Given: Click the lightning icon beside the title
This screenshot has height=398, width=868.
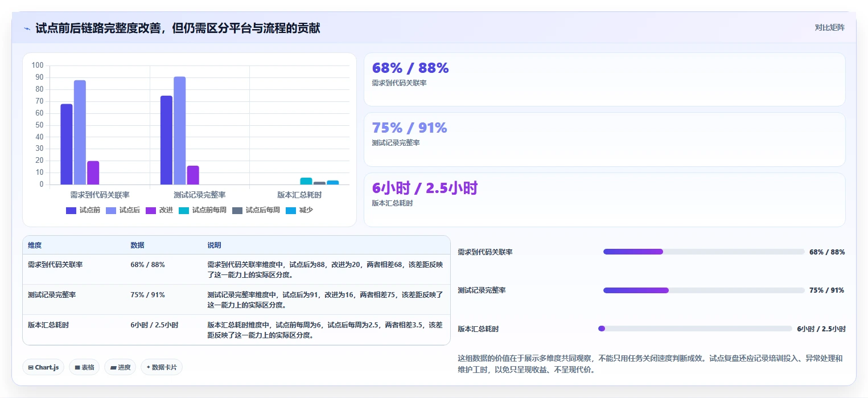Looking at the screenshot, I should click(27, 28).
